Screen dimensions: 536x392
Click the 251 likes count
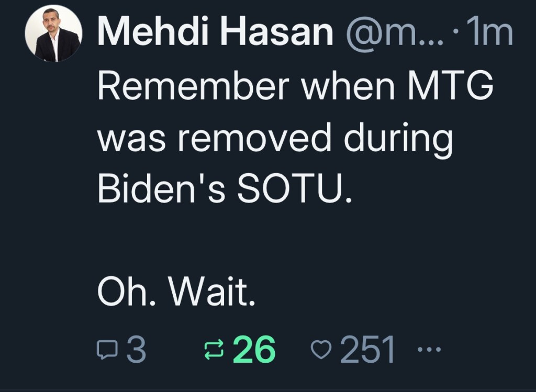[367, 349]
